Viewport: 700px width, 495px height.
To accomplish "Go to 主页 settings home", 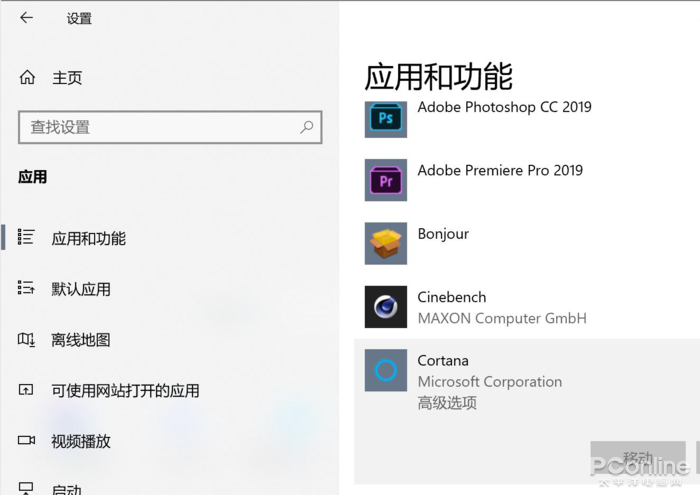I will click(67, 78).
